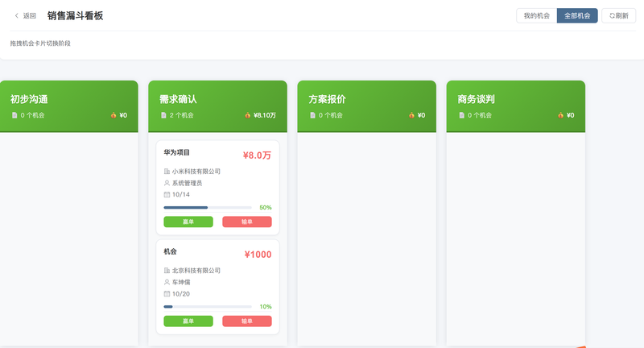Screen dimensions: 644x348
Task: Click the company icon next to 小米科技有限公司
Action: click(167, 172)
